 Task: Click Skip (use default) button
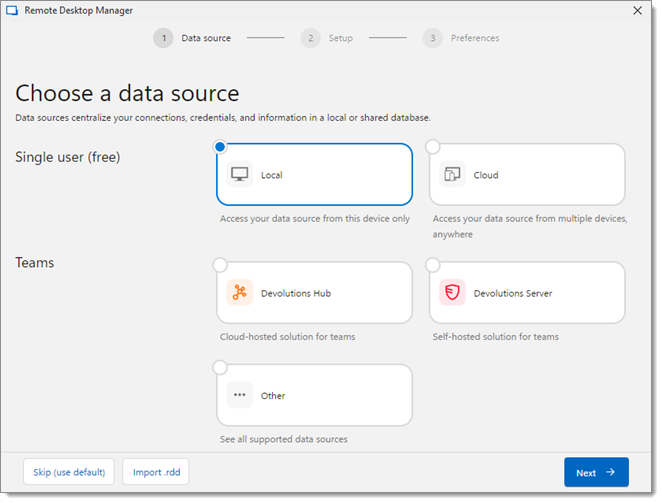tap(69, 472)
